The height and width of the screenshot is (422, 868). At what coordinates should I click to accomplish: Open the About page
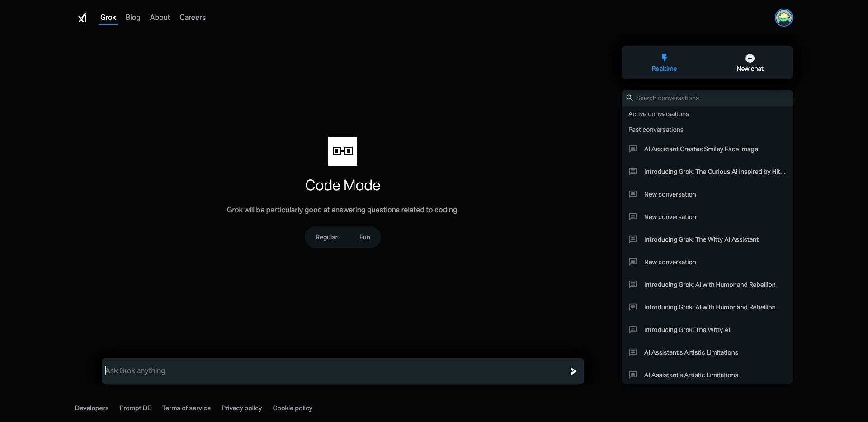pyautogui.click(x=160, y=17)
